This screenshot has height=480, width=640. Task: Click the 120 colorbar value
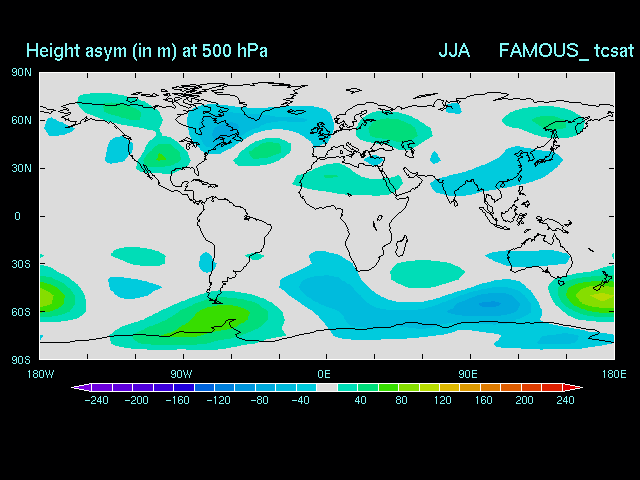(442, 400)
